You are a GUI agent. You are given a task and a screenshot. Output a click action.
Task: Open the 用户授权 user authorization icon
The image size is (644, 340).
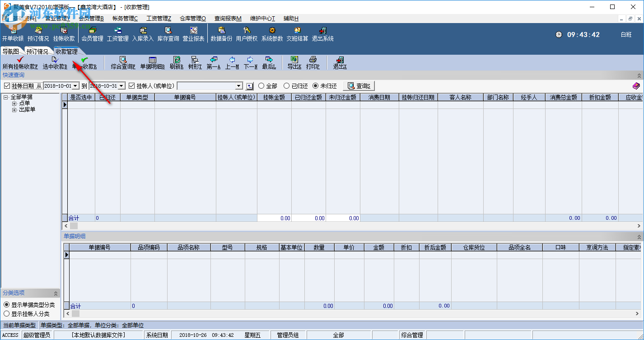247,34
